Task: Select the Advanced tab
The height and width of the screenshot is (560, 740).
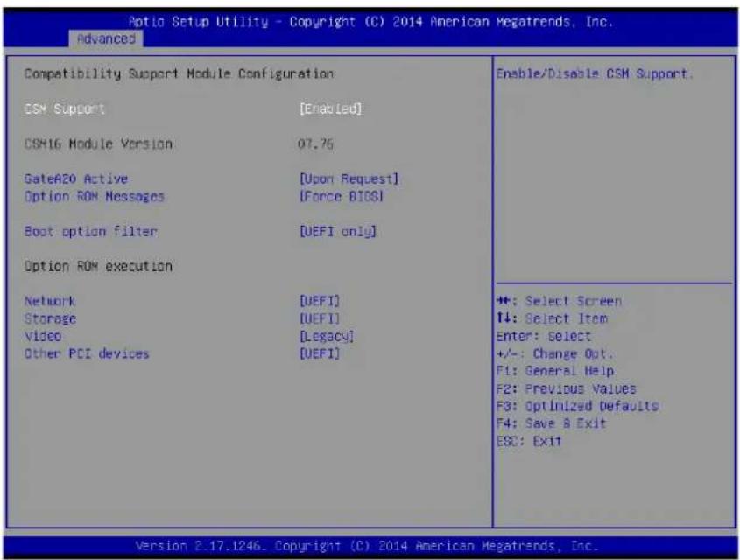Action: pos(106,38)
